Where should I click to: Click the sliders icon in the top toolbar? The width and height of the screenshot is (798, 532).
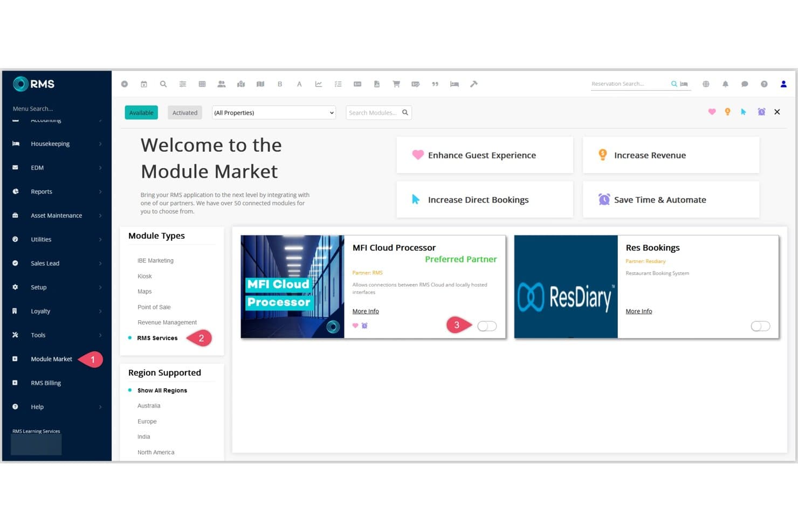click(x=183, y=84)
